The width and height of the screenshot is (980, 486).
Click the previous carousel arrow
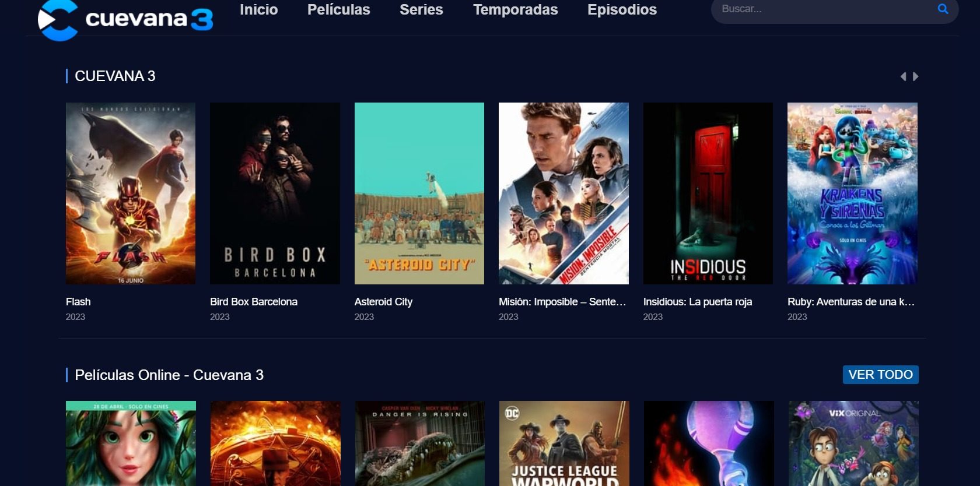coord(903,76)
